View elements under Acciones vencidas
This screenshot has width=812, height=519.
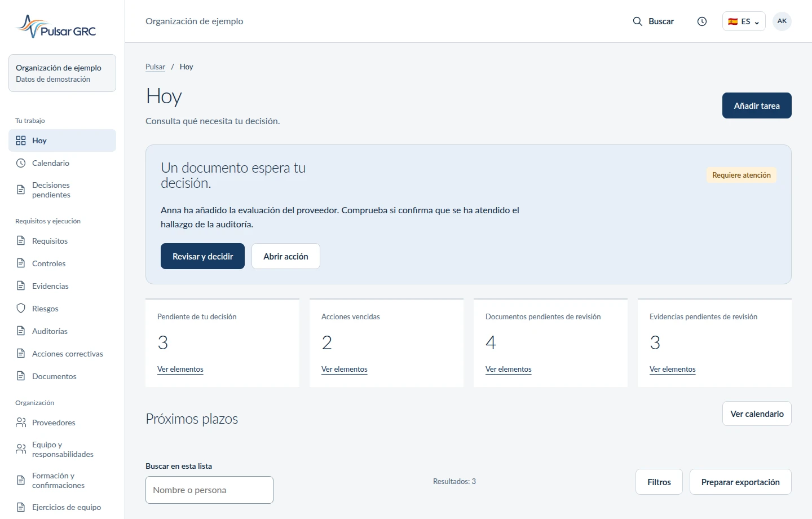pos(345,370)
